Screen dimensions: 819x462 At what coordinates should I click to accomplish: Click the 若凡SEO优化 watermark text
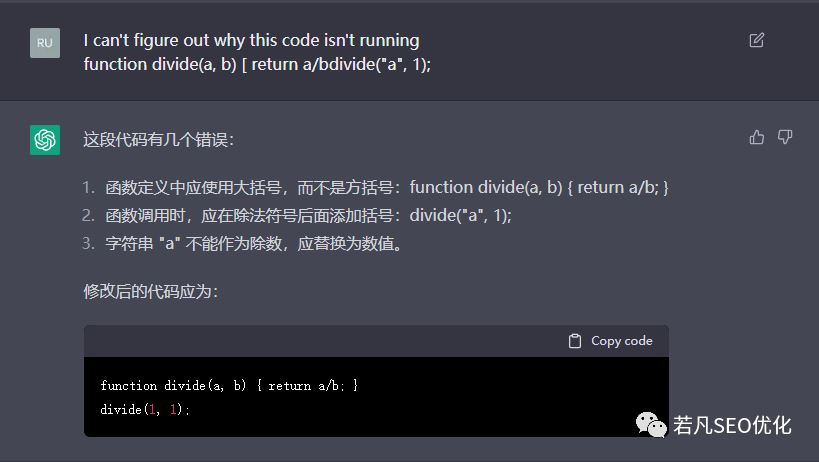tap(732, 425)
